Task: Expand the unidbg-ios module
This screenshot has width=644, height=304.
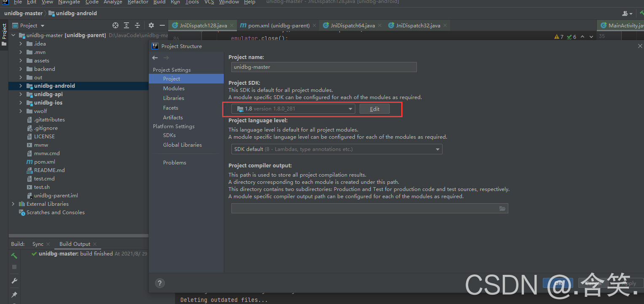Action: pos(21,103)
